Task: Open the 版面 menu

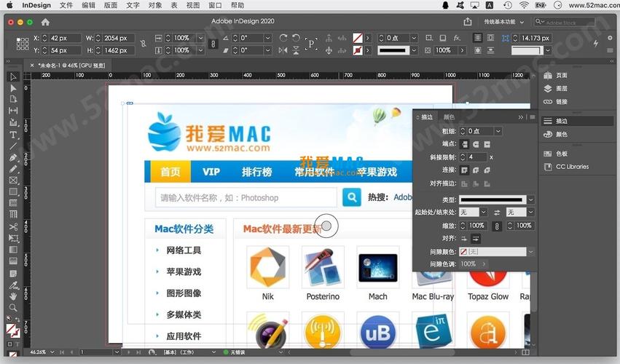Action: click(110, 5)
